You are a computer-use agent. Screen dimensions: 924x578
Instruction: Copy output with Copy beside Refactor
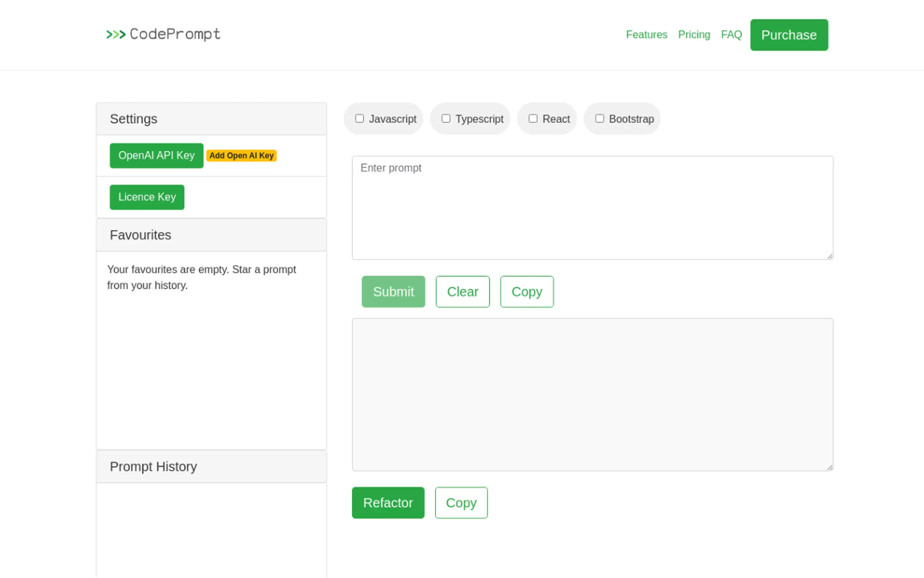pyautogui.click(x=461, y=503)
